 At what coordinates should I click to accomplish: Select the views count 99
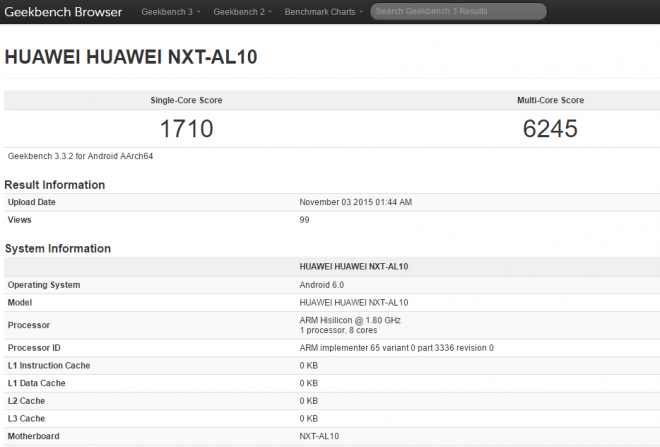click(304, 220)
